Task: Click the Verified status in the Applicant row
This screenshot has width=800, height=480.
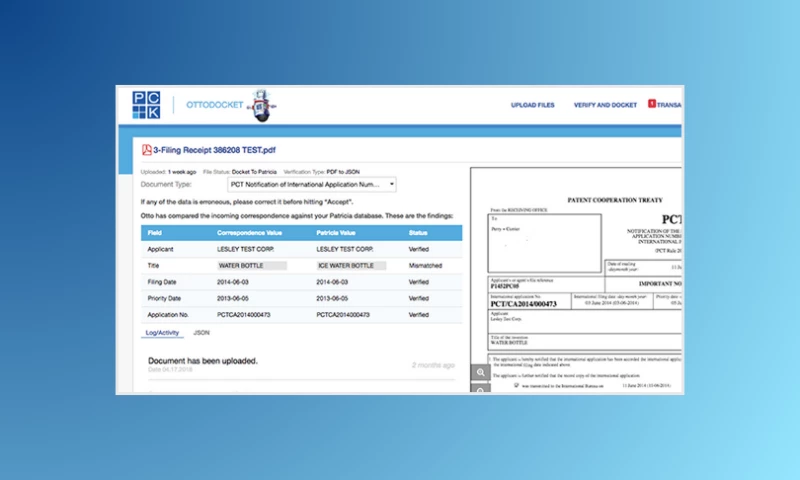Action: (418, 249)
